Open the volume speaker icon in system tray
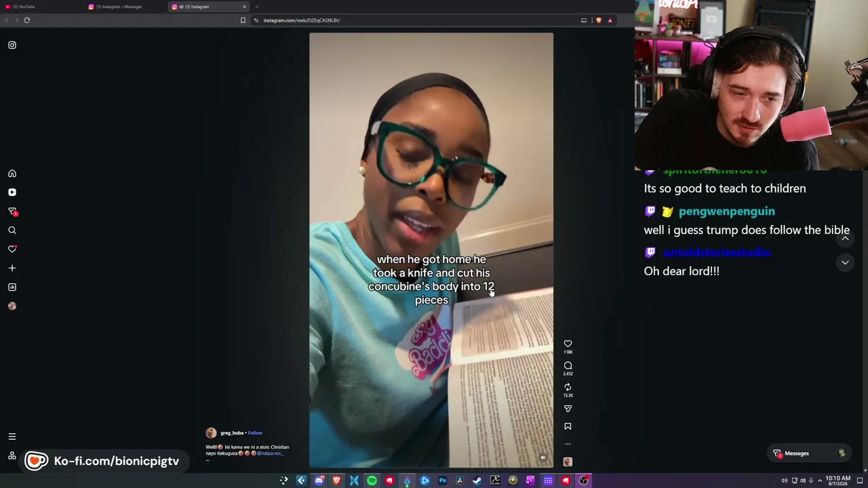 point(803,481)
